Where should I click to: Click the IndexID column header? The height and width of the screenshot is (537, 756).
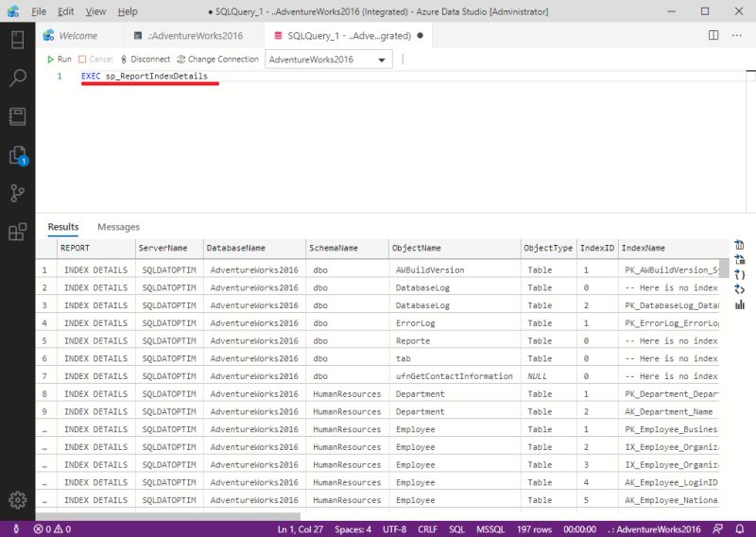click(597, 248)
